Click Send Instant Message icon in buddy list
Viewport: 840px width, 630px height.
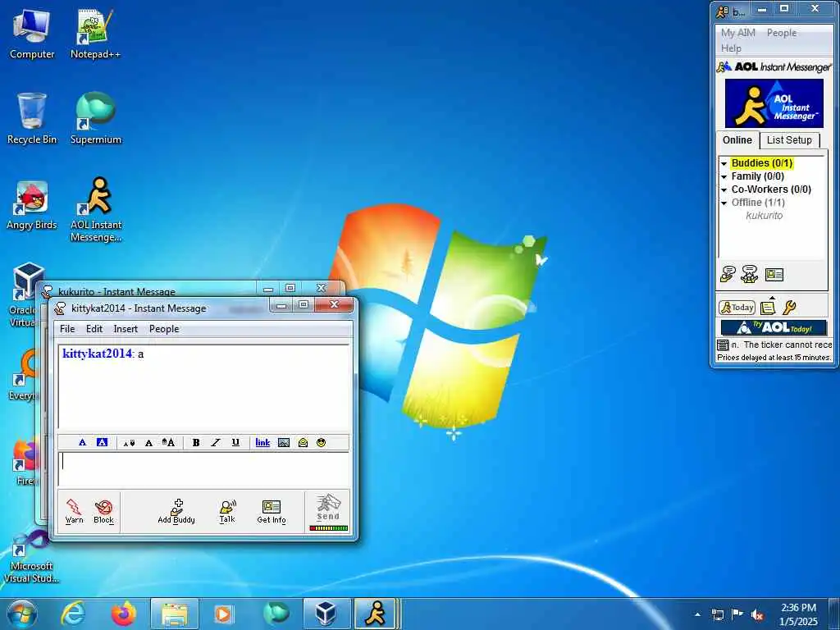728,274
